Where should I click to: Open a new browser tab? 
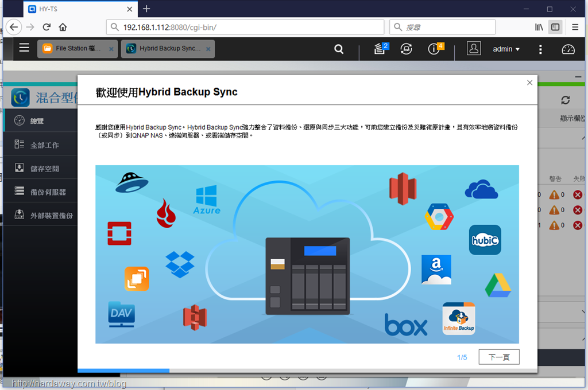pyautogui.click(x=146, y=9)
